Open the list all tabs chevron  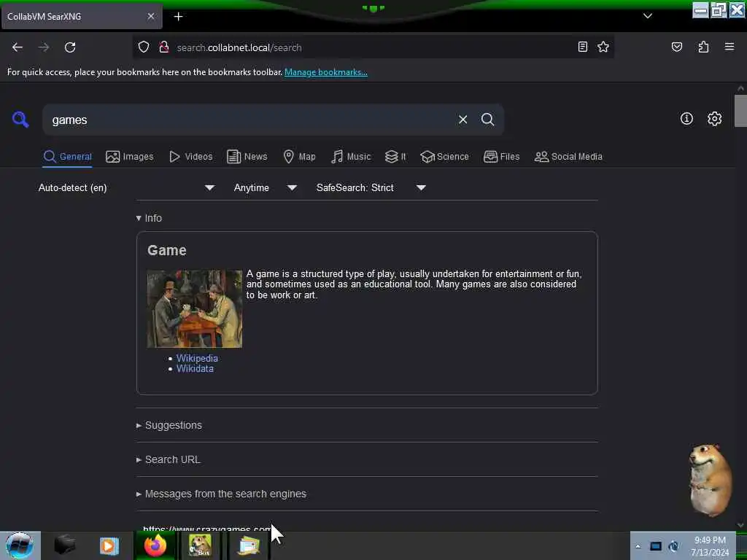point(648,16)
